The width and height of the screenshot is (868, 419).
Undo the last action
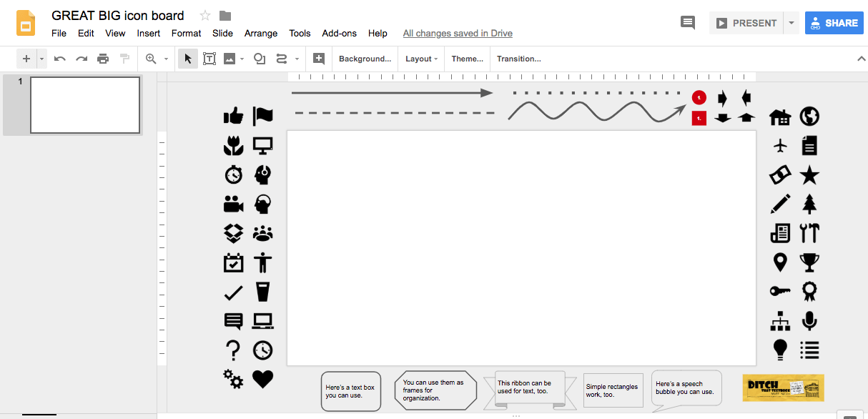click(x=59, y=59)
